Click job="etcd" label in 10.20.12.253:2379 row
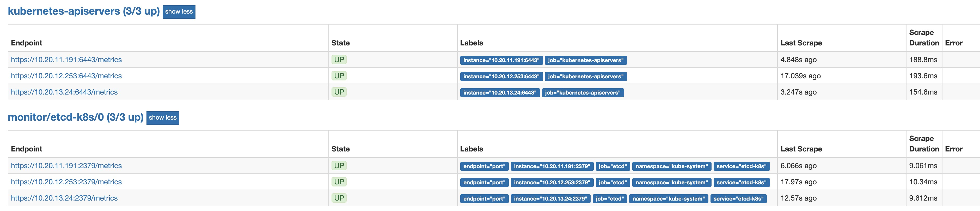The image size is (980, 211). (613, 183)
